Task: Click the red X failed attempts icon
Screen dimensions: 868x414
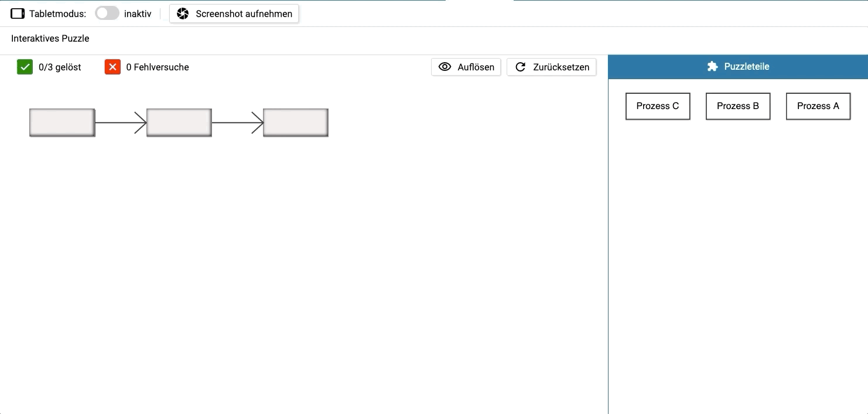Action: click(112, 67)
